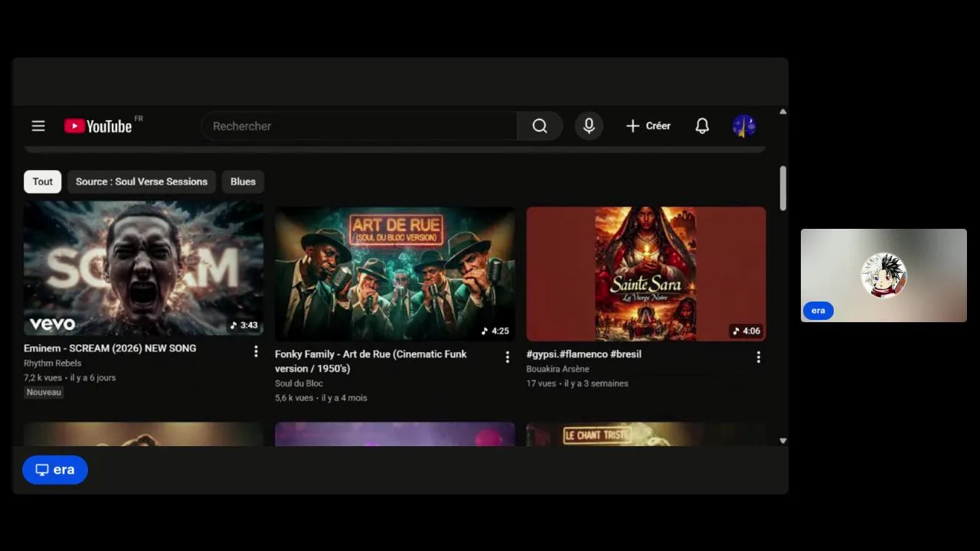The width and height of the screenshot is (980, 551).
Task: Select the Tout filter chip
Action: point(43,181)
